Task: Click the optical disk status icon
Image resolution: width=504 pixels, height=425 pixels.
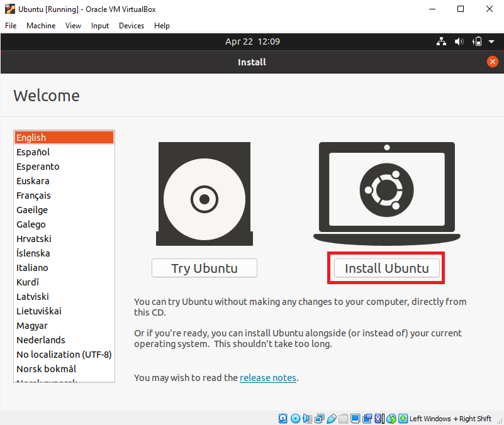Action: pyautogui.click(x=295, y=418)
